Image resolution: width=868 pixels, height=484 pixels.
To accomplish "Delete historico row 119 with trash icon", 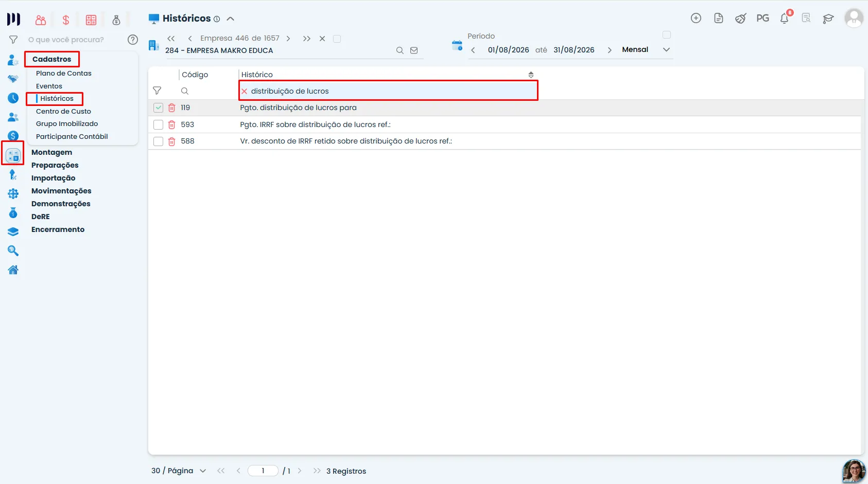I will pos(172,108).
